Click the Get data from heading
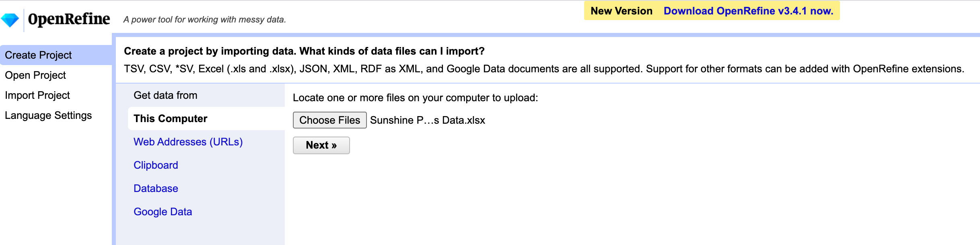Screen dimensions: 980x245 165,95
